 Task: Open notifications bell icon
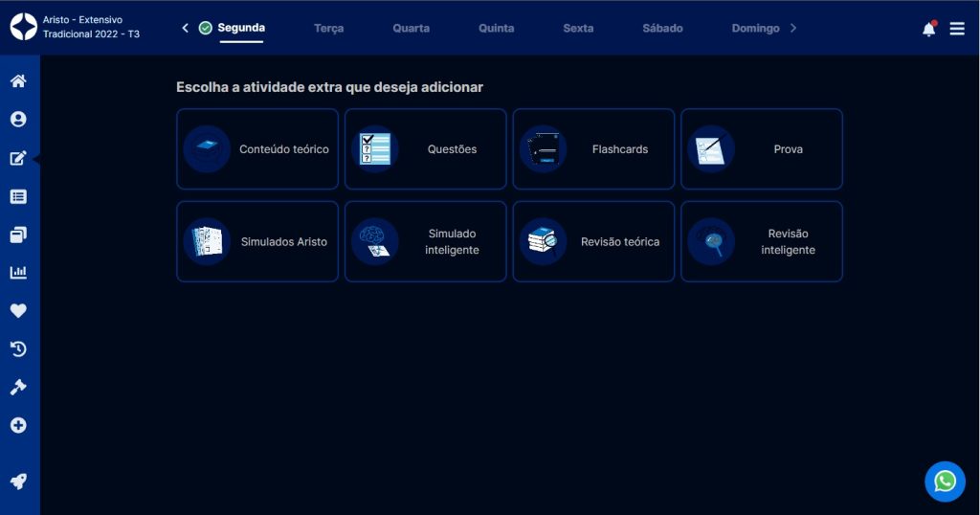(928, 29)
